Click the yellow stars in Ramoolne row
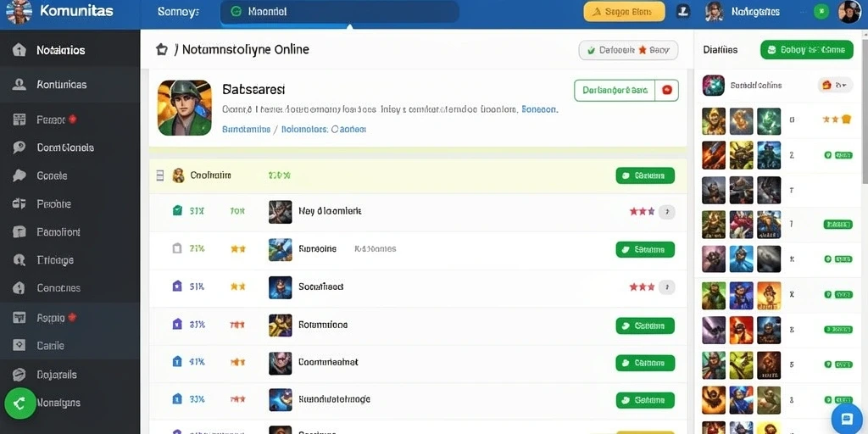868x434 pixels. pos(238,248)
